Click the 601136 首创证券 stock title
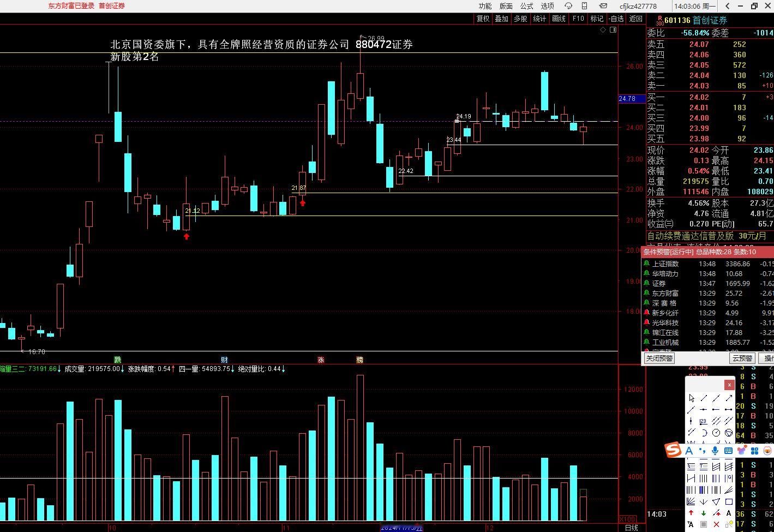Viewport: 774px width, 532px height. click(x=695, y=20)
